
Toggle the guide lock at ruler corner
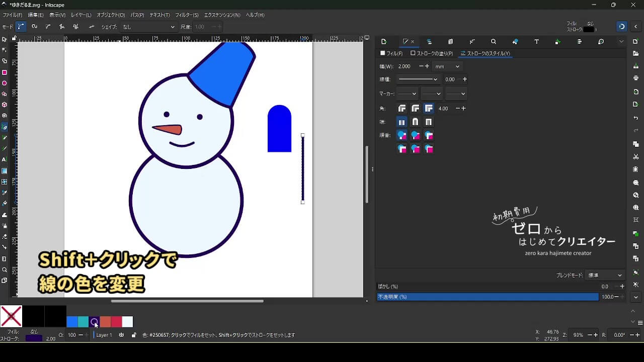pyautogui.click(x=14, y=38)
